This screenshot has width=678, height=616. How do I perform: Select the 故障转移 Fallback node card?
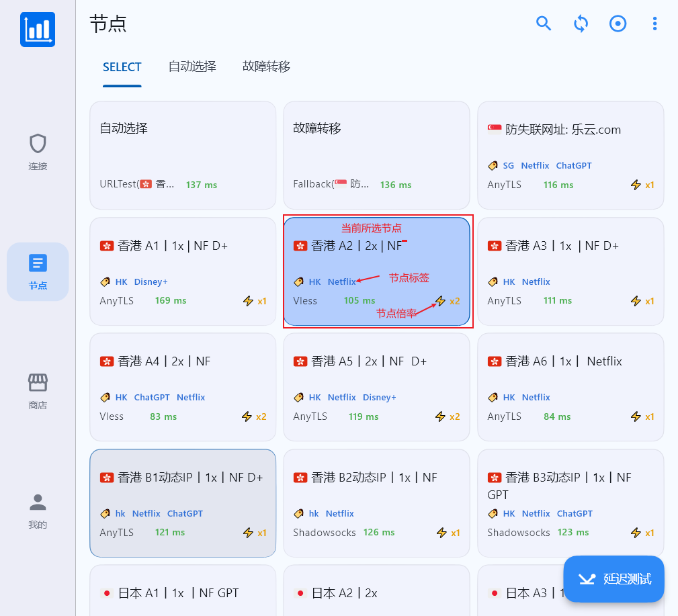pyautogui.click(x=376, y=156)
